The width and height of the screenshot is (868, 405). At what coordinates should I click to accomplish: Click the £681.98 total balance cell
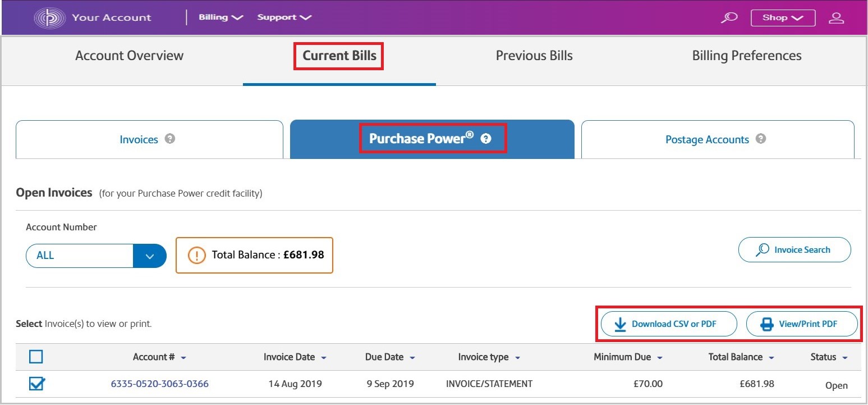[757, 384]
